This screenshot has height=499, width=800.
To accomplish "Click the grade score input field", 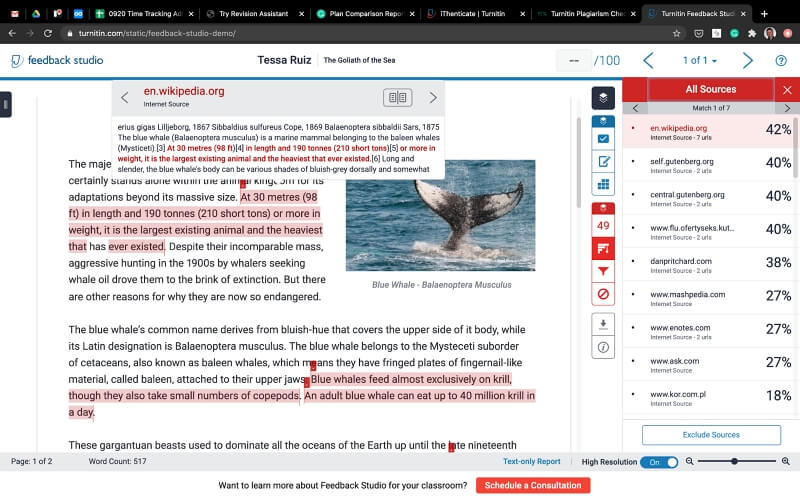I will (x=574, y=61).
